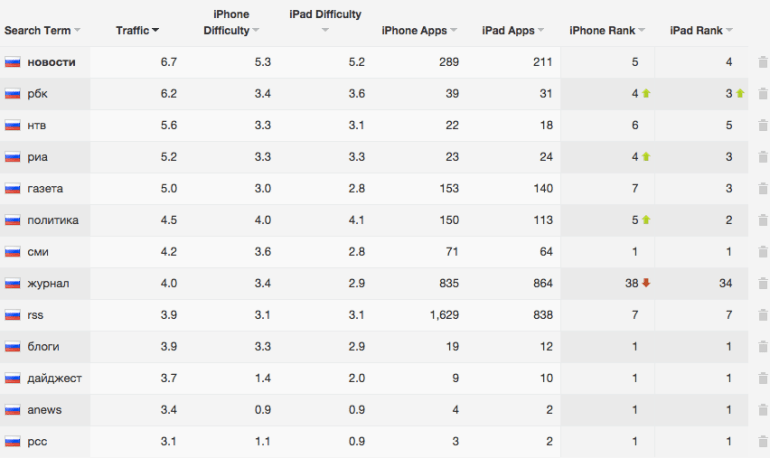
Task: Click green up arrow in политика iPhone Rank
Action: click(x=646, y=220)
